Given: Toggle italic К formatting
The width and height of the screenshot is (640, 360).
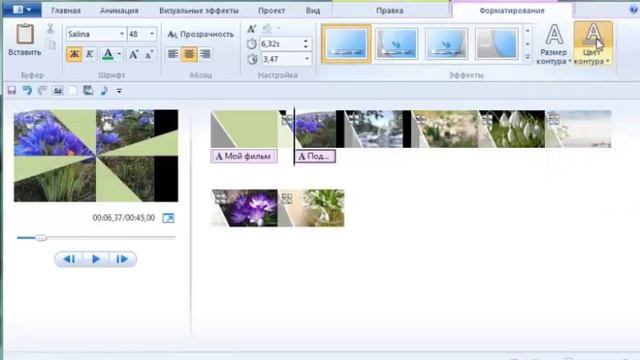Looking at the screenshot, I should (90, 54).
